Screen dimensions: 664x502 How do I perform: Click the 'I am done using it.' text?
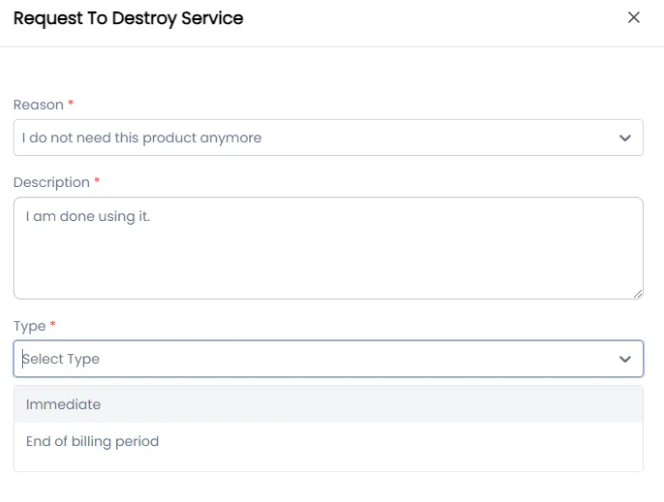[x=86, y=218]
